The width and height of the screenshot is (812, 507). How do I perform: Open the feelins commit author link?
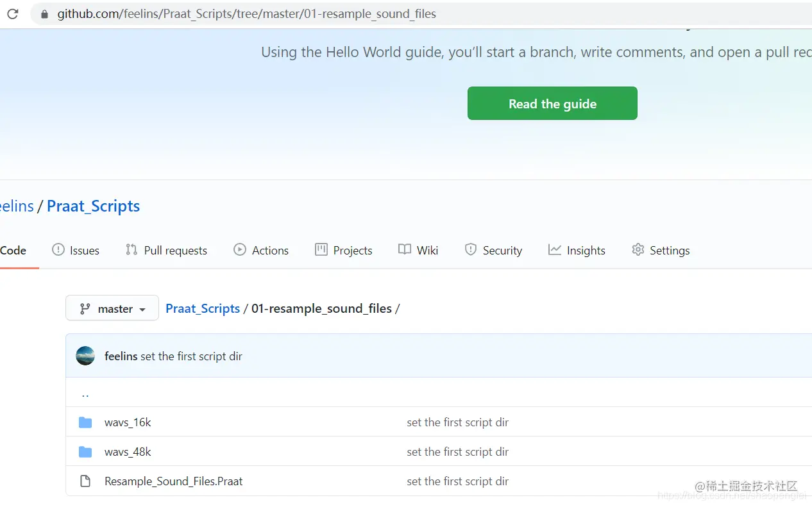(121, 356)
